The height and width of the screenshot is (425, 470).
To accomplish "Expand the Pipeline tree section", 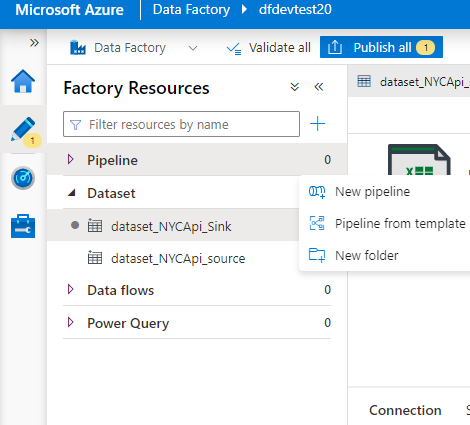I will click(x=70, y=159).
